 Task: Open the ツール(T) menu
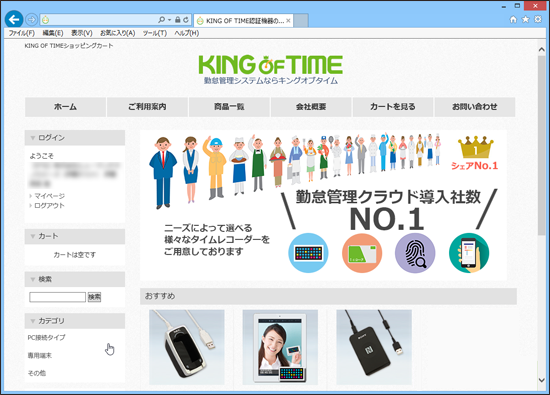point(154,33)
